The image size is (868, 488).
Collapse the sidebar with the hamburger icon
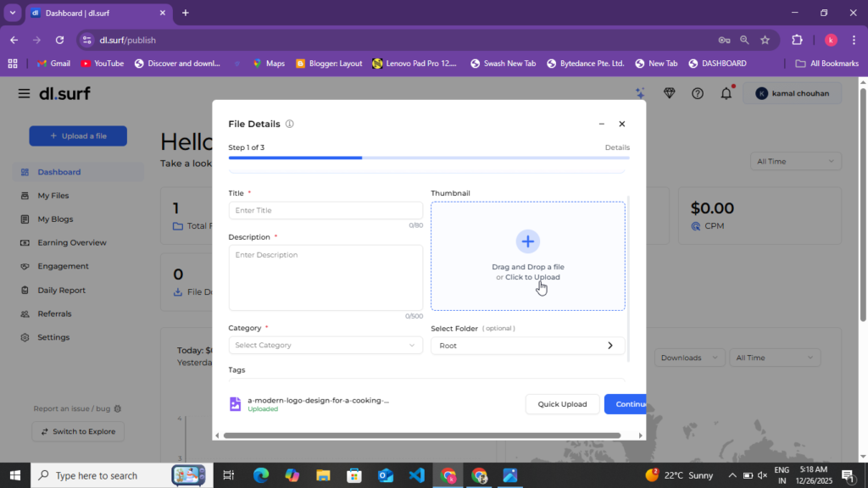click(x=24, y=94)
